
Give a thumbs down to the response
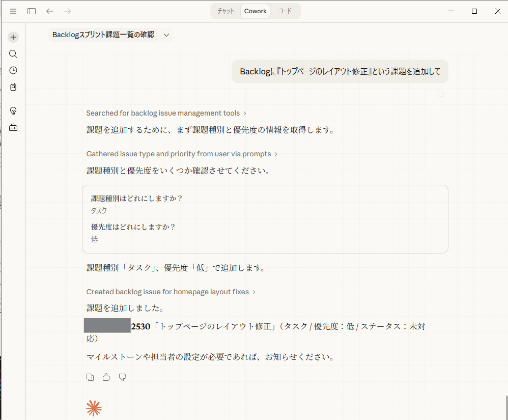(x=122, y=377)
